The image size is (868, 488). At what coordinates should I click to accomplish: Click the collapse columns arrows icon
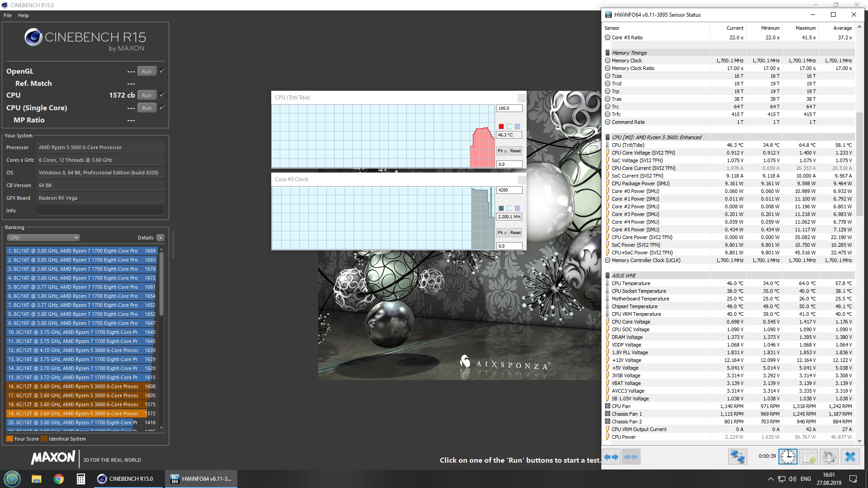[x=631, y=457]
